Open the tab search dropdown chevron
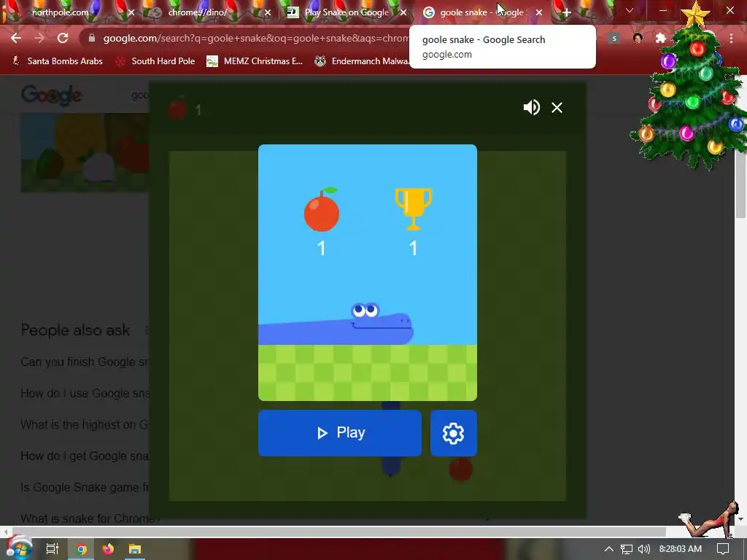The height and width of the screenshot is (560, 747). pyautogui.click(x=630, y=10)
